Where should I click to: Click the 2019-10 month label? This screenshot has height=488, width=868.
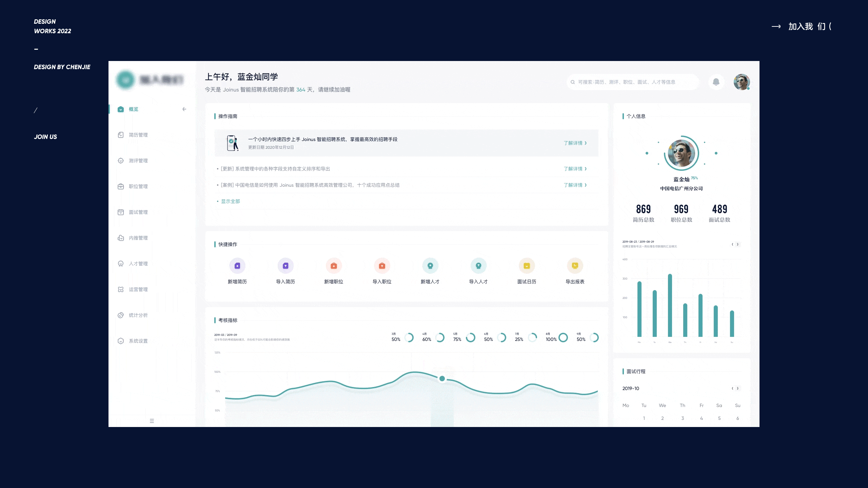pyautogui.click(x=631, y=388)
